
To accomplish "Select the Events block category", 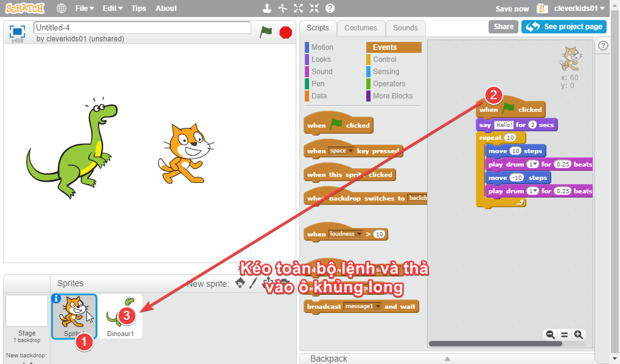I will [394, 47].
